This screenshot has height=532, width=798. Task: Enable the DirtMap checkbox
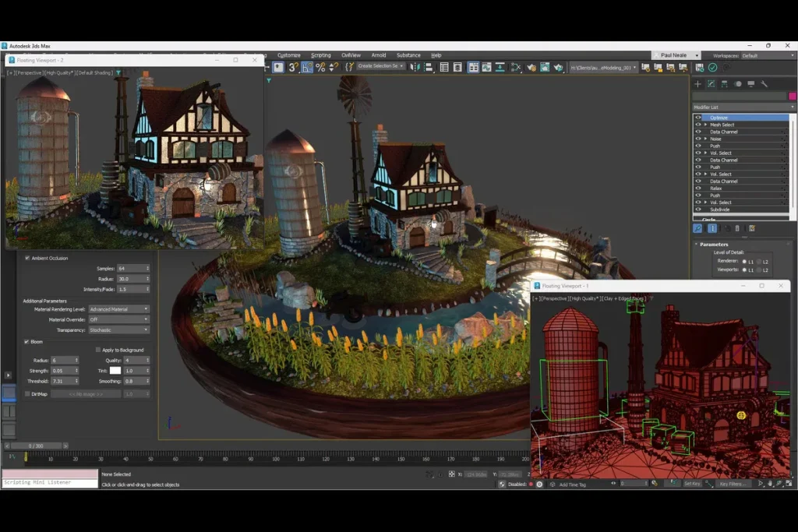coord(27,393)
